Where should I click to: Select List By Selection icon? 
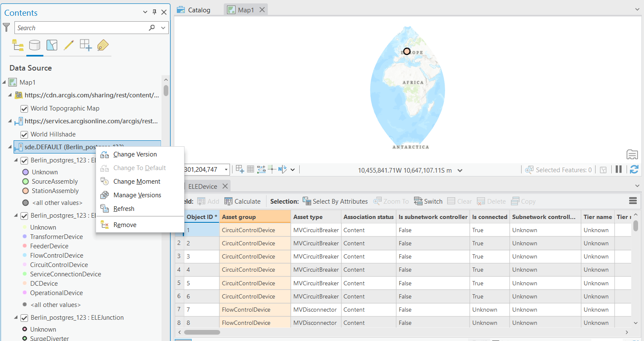tap(52, 45)
